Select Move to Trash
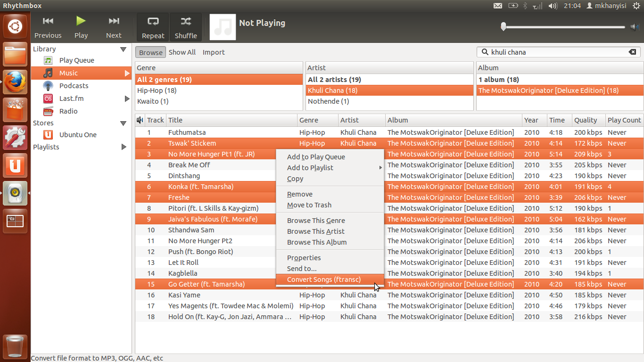The width and height of the screenshot is (644, 362). tap(330, 205)
